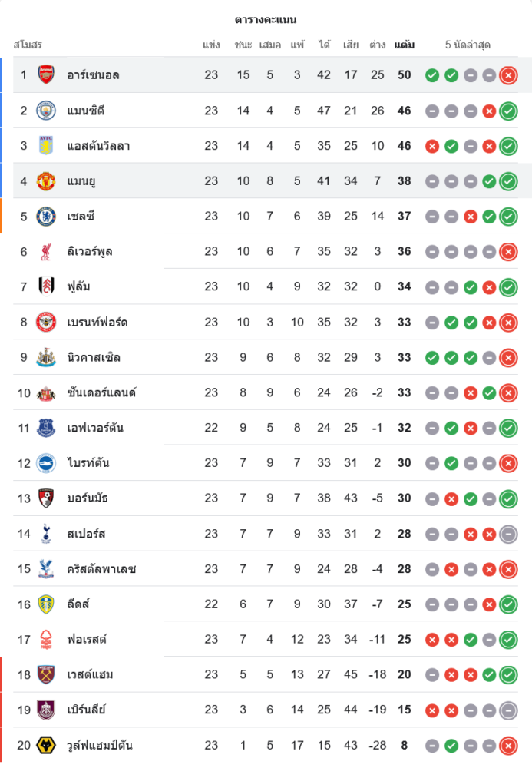Click the Manchester City club crest
The height and width of the screenshot is (768, 532).
[46, 110]
